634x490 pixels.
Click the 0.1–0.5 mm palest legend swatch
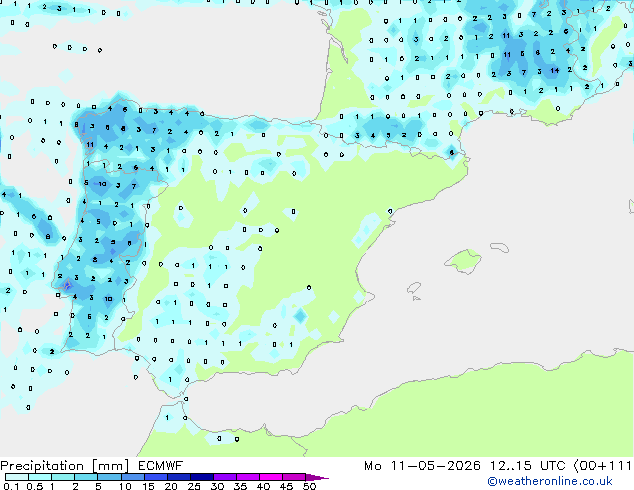point(17,477)
